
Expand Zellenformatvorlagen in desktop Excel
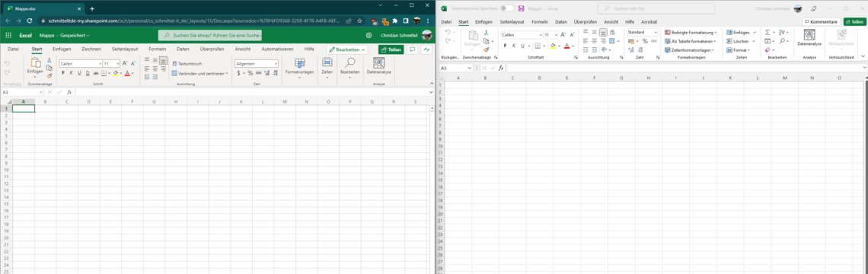click(x=689, y=49)
